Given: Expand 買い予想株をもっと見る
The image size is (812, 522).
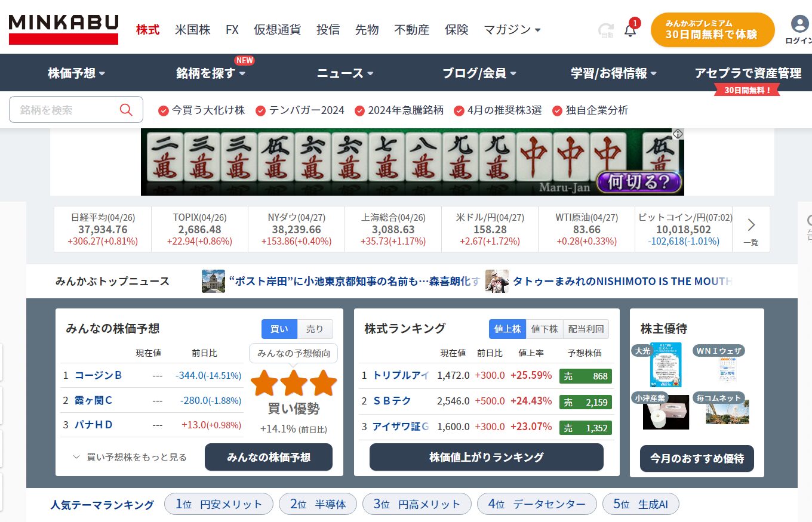Looking at the screenshot, I should pyautogui.click(x=130, y=457).
